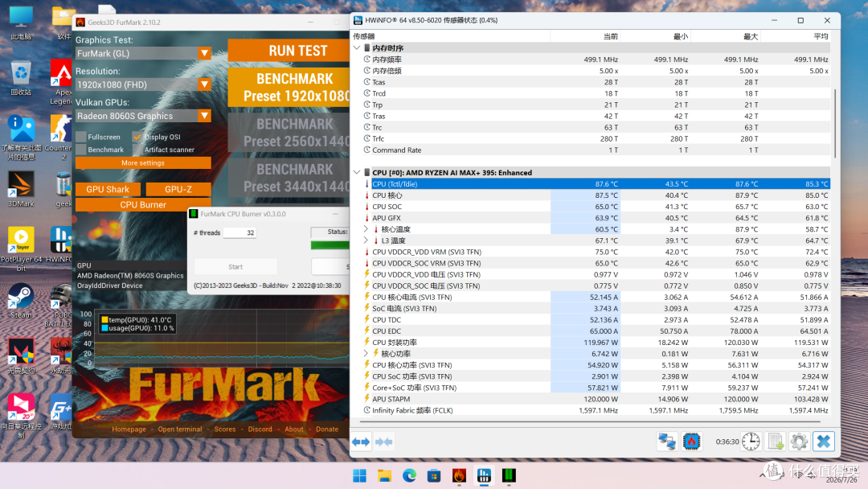The height and width of the screenshot is (489, 868).
Task: Switch to HWiNFO taskbar icon
Action: (x=484, y=475)
